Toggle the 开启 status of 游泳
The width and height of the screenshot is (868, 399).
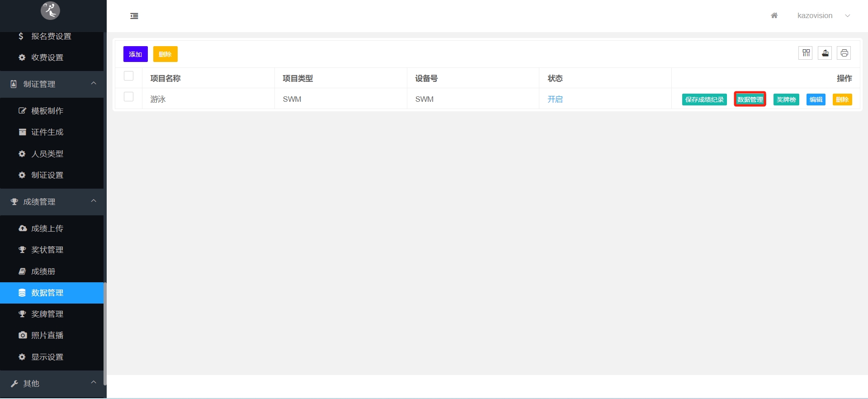coord(555,99)
